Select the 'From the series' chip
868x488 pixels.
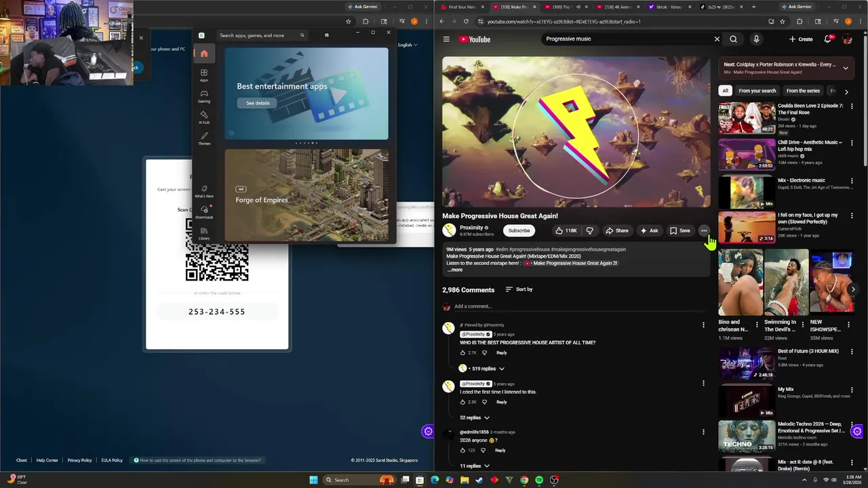coord(803,91)
